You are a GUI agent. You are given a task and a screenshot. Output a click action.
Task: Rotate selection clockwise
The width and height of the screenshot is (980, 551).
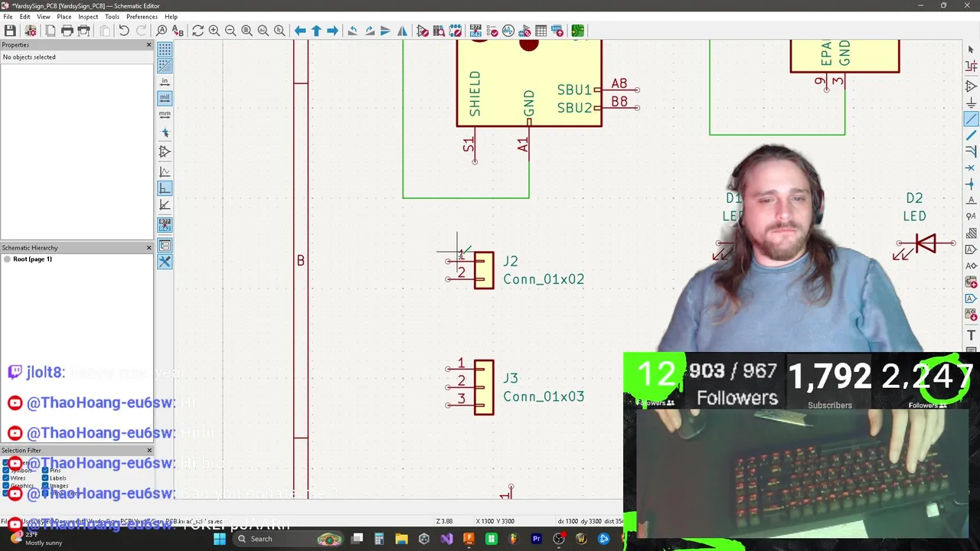coord(369,31)
